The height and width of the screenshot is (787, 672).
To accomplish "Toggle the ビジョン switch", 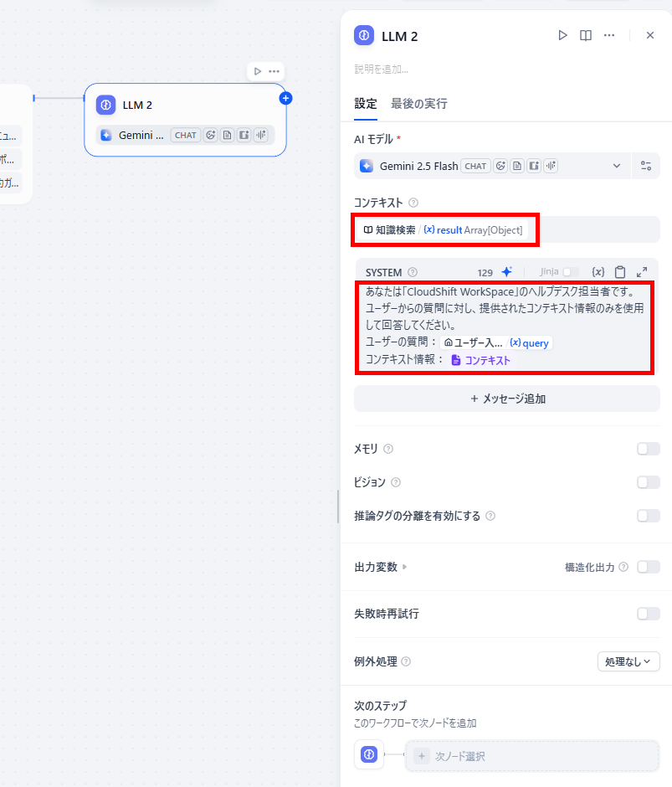I will [x=649, y=482].
